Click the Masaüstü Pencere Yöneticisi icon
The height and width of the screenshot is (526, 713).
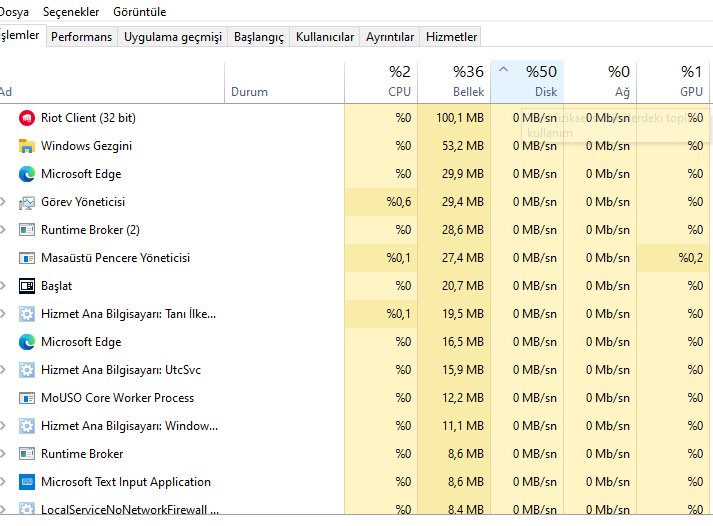click(x=27, y=258)
